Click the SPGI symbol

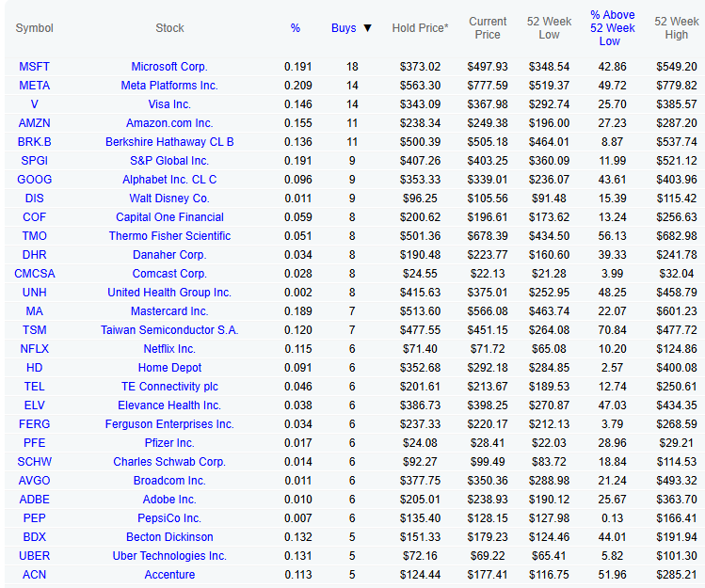[x=34, y=161]
